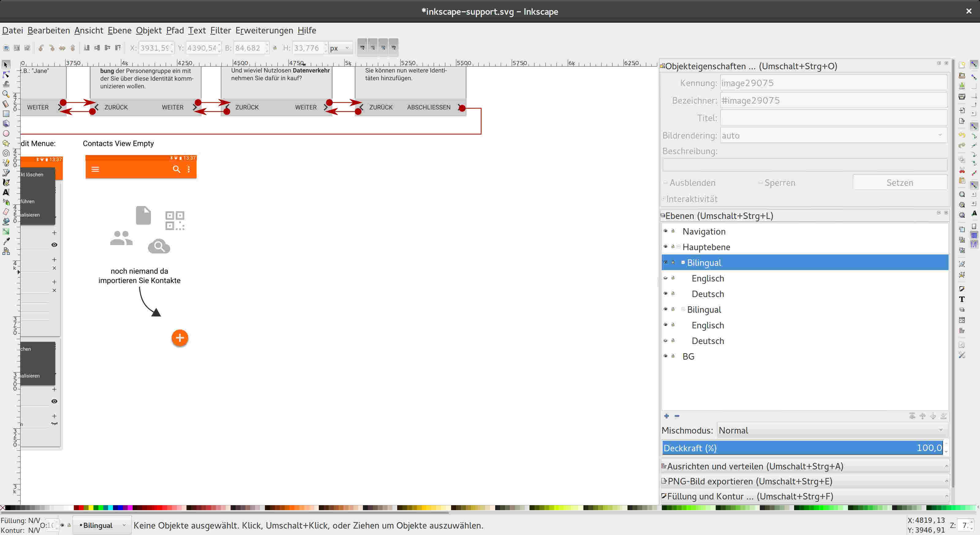The height and width of the screenshot is (535, 980).
Task: Click the Deckkraft opacity slider
Action: [x=802, y=448]
